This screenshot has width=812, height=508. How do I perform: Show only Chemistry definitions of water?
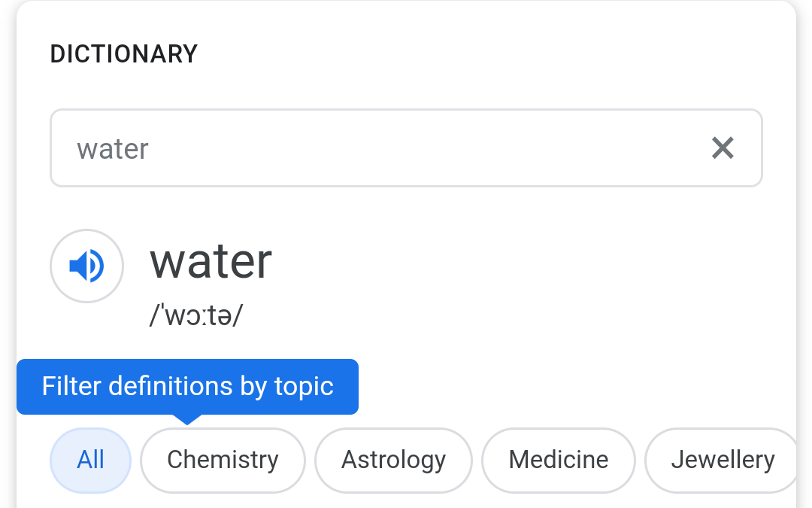click(223, 460)
